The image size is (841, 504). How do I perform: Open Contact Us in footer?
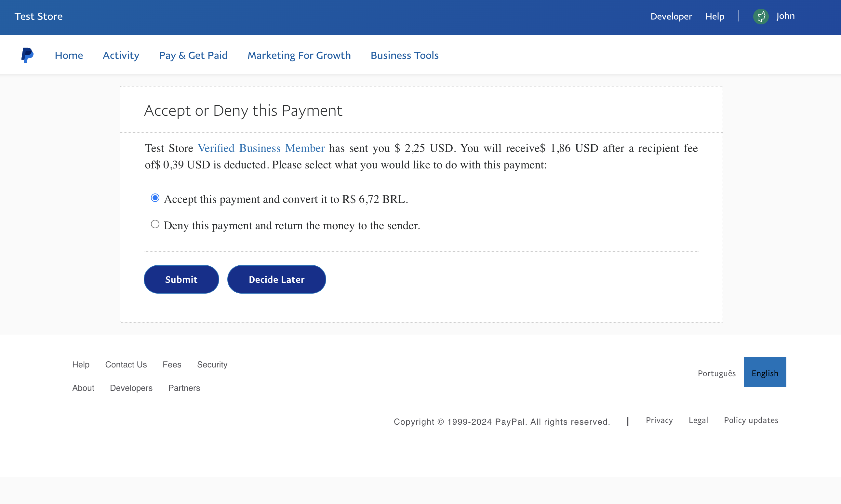(126, 365)
